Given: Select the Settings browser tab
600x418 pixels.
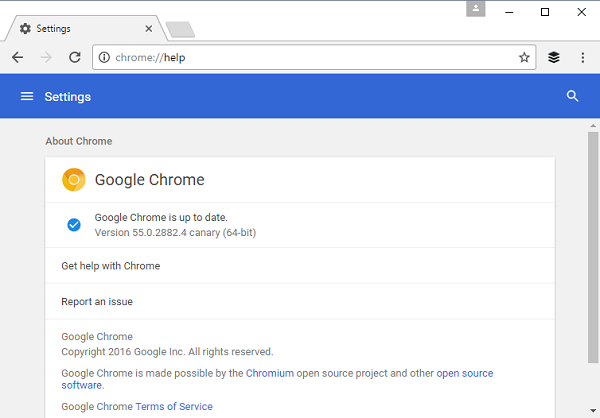Looking at the screenshot, I should click(75, 28).
